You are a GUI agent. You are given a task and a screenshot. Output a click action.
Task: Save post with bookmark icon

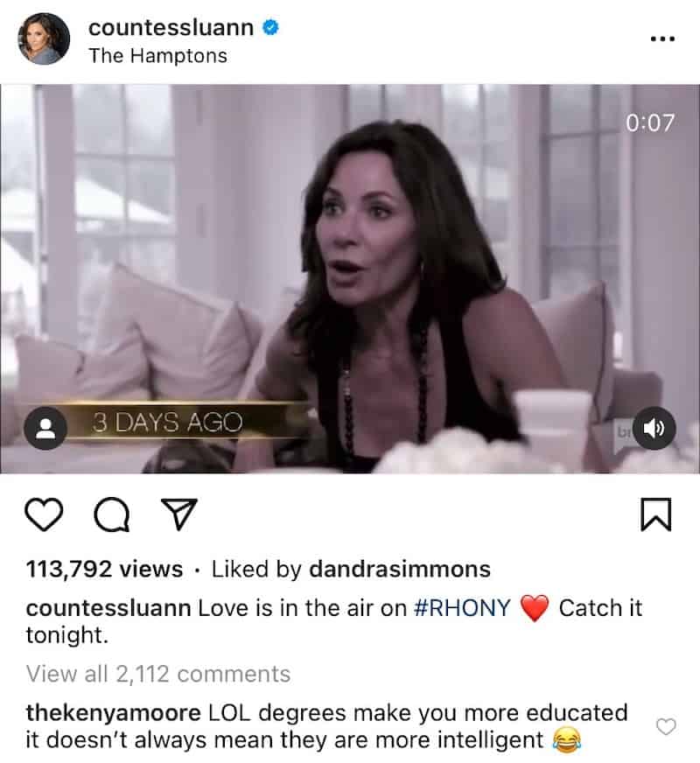(655, 514)
